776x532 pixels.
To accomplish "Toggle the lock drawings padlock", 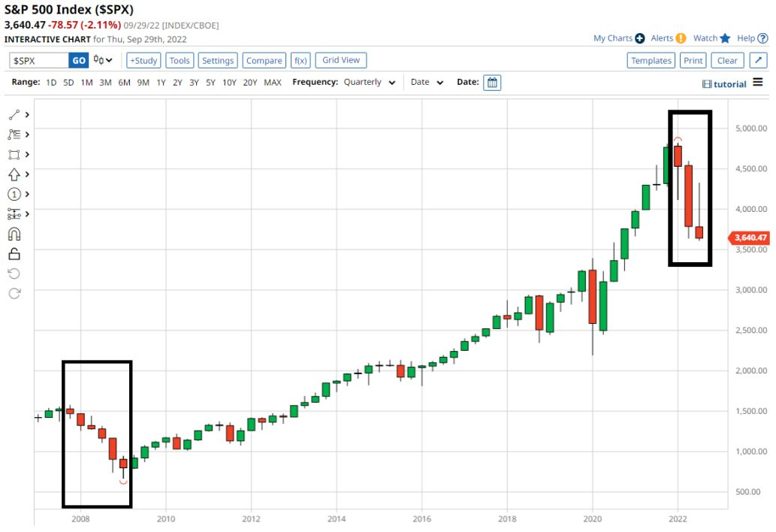I will click(14, 254).
